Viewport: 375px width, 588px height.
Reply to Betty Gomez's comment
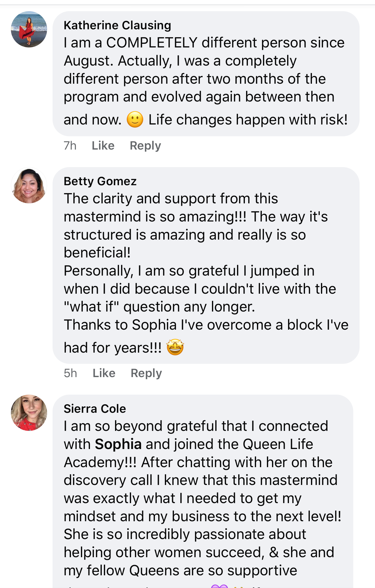pyautogui.click(x=146, y=373)
